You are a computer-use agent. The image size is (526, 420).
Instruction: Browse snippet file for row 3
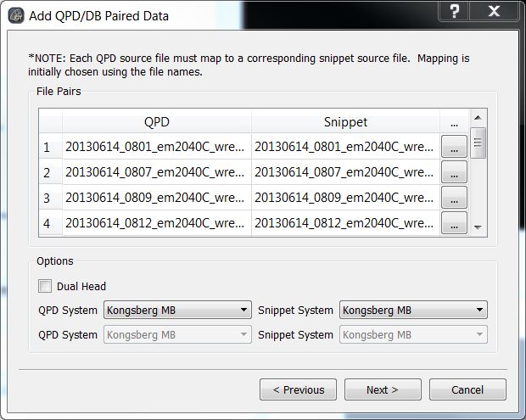(x=454, y=198)
